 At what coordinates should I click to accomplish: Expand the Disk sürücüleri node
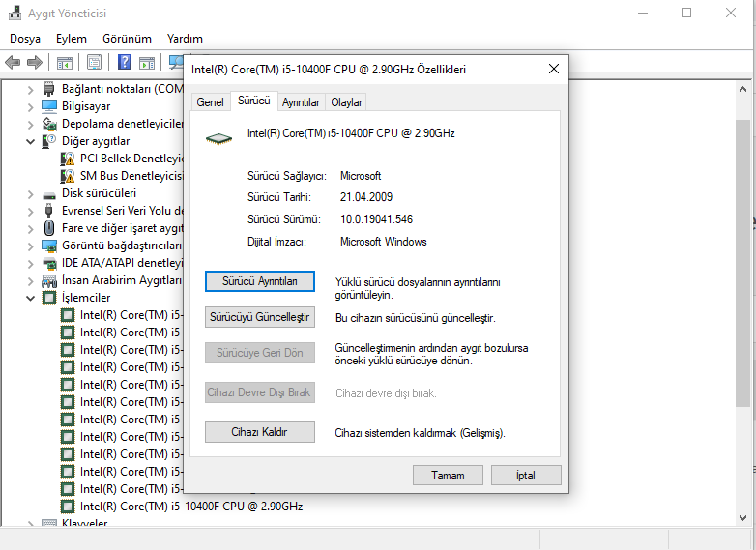(x=30, y=193)
